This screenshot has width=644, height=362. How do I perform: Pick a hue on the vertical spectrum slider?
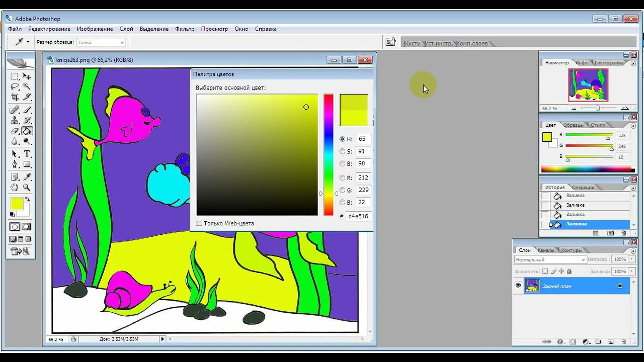[329, 155]
